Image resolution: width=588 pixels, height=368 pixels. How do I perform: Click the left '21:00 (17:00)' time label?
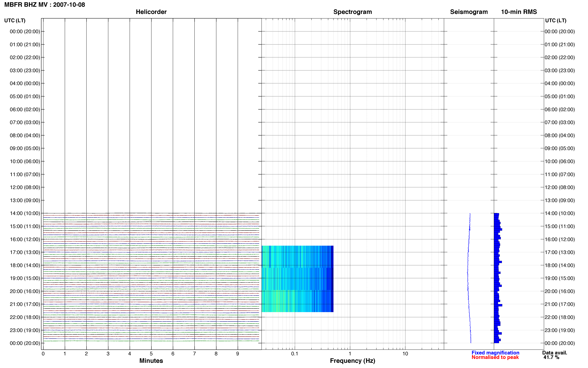[x=25, y=304]
